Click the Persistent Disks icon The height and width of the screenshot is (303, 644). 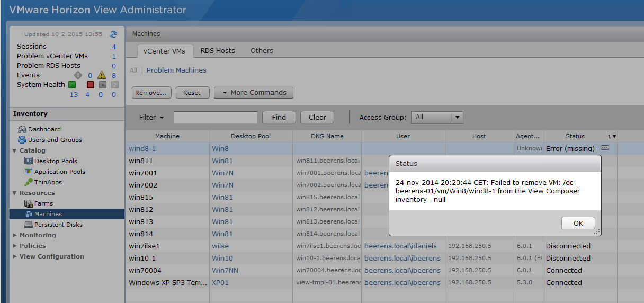pos(29,225)
